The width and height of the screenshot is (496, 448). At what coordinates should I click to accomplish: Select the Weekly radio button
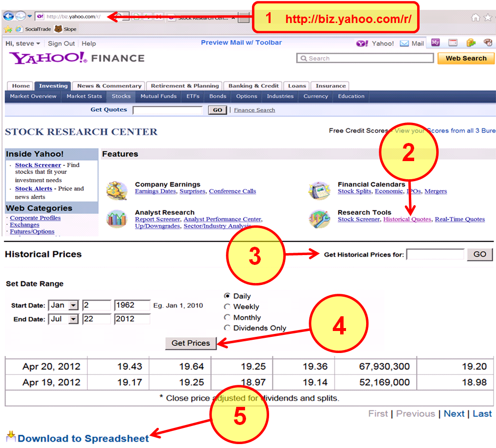[227, 307]
